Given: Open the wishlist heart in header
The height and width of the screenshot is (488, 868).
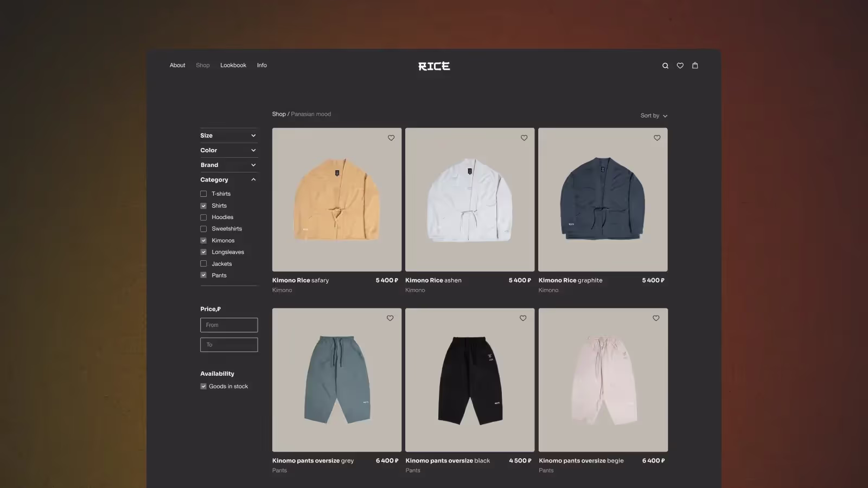Looking at the screenshot, I should [x=680, y=66].
